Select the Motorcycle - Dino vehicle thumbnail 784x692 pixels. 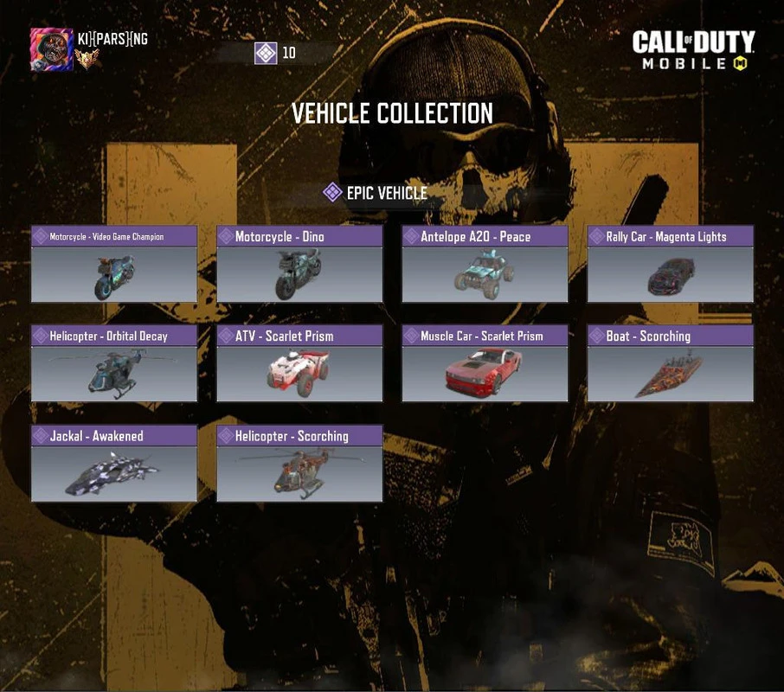point(299,274)
